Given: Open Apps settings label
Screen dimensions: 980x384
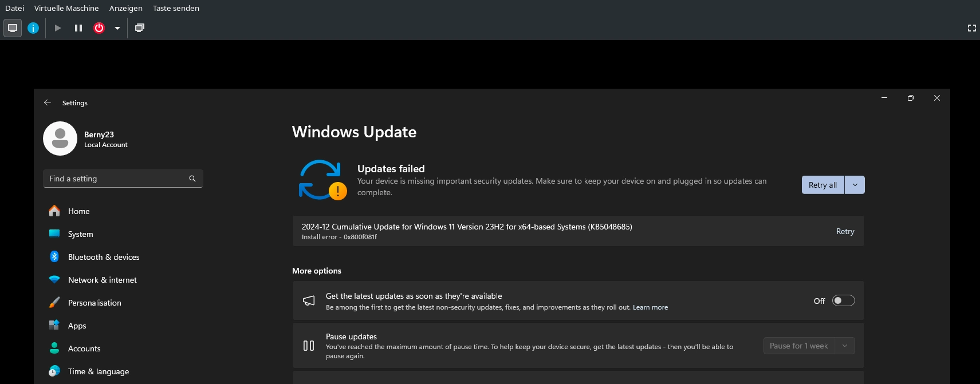Looking at the screenshot, I should (77, 326).
